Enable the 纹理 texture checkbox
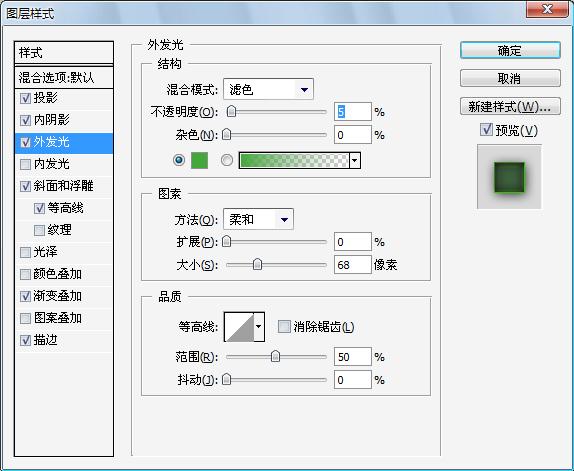This screenshot has height=471, width=574. (x=39, y=230)
